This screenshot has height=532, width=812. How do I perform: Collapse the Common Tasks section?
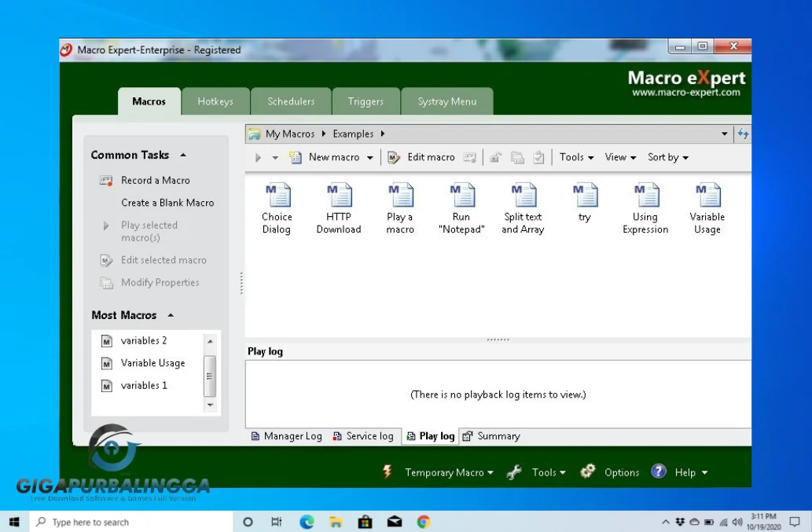(183, 156)
